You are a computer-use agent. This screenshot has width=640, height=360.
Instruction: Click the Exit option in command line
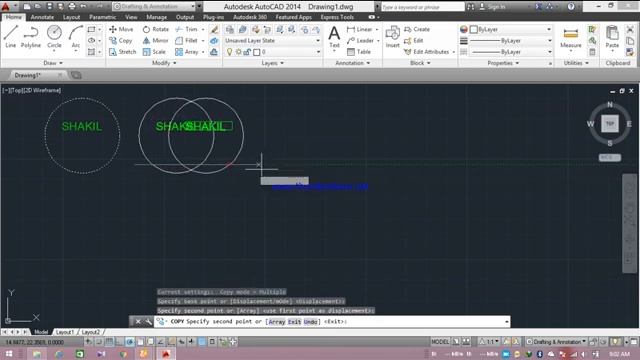tap(294, 322)
